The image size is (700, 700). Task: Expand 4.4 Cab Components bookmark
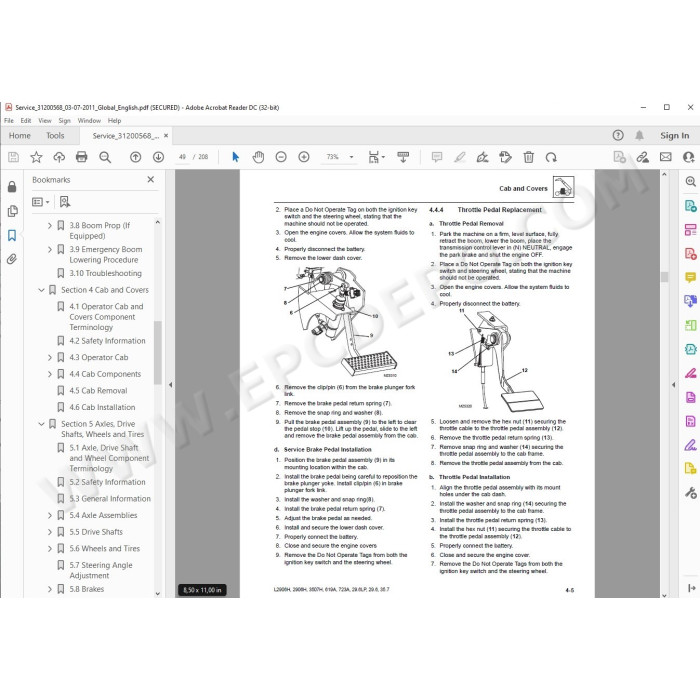tap(50, 374)
